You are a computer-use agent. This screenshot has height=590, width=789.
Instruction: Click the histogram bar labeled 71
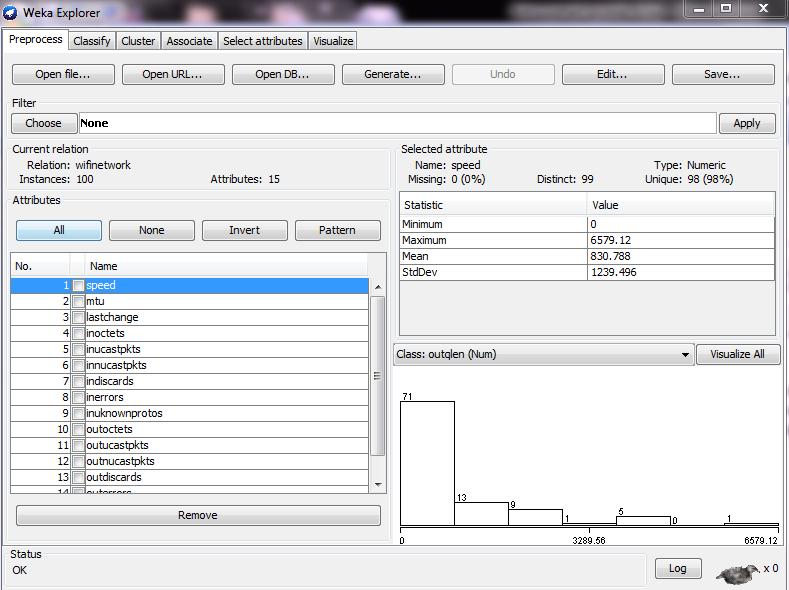(427, 463)
